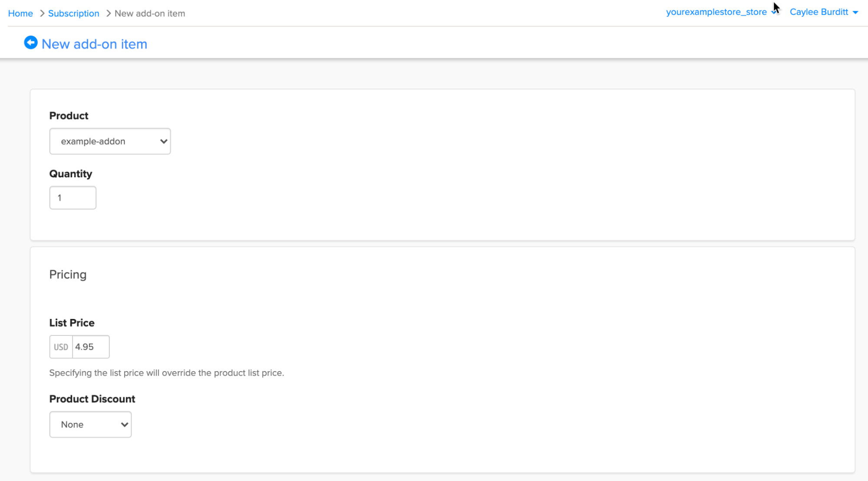This screenshot has width=868, height=481.
Task: Open the yourexamplestore_store store switcher
Action: tap(716, 12)
